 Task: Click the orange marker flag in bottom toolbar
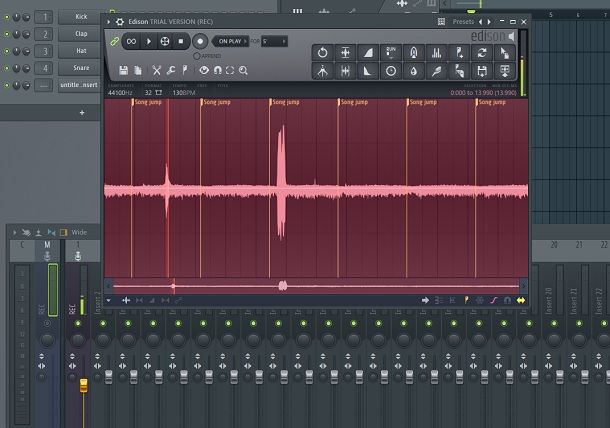pyautogui.click(x=466, y=300)
